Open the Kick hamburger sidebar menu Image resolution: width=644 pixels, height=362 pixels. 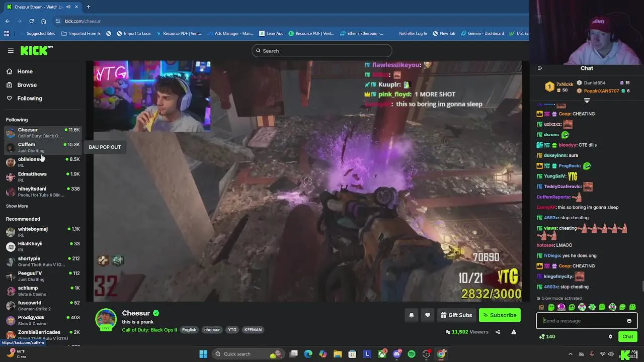pyautogui.click(x=11, y=51)
